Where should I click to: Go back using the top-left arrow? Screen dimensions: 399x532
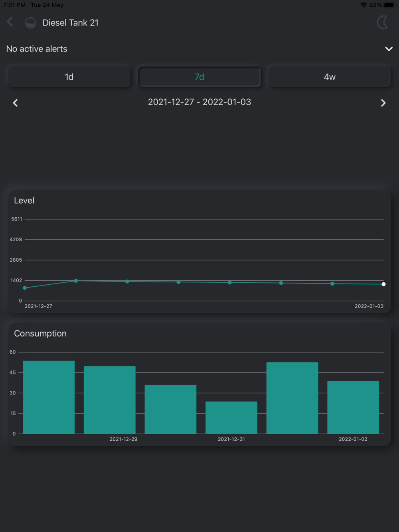click(10, 22)
